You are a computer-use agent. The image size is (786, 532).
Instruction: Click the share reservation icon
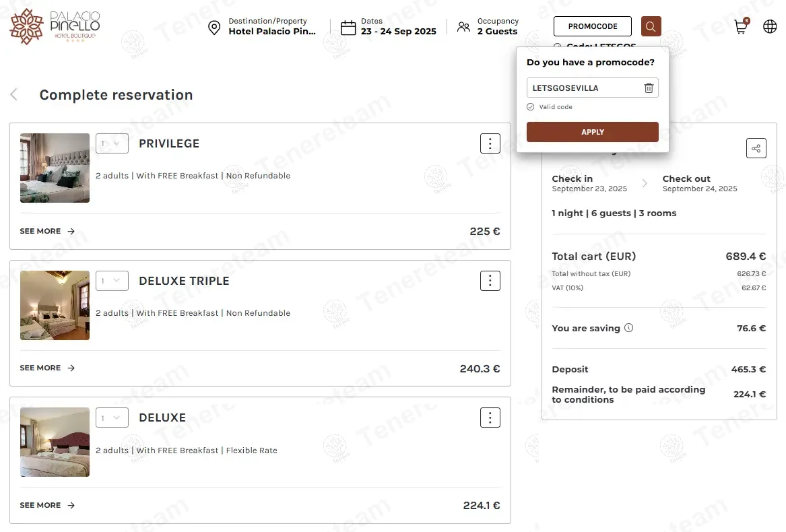click(756, 148)
